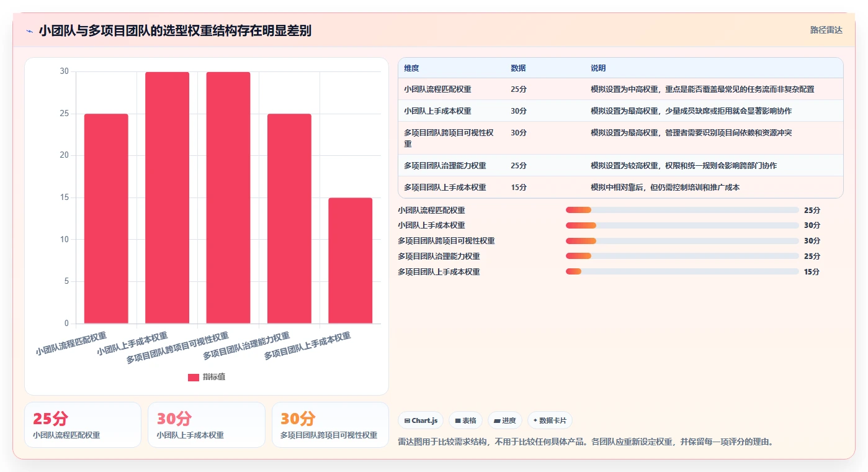Click the table cell 多项目团队上手成本权重
The height and width of the screenshot is (472, 868).
pos(445,188)
